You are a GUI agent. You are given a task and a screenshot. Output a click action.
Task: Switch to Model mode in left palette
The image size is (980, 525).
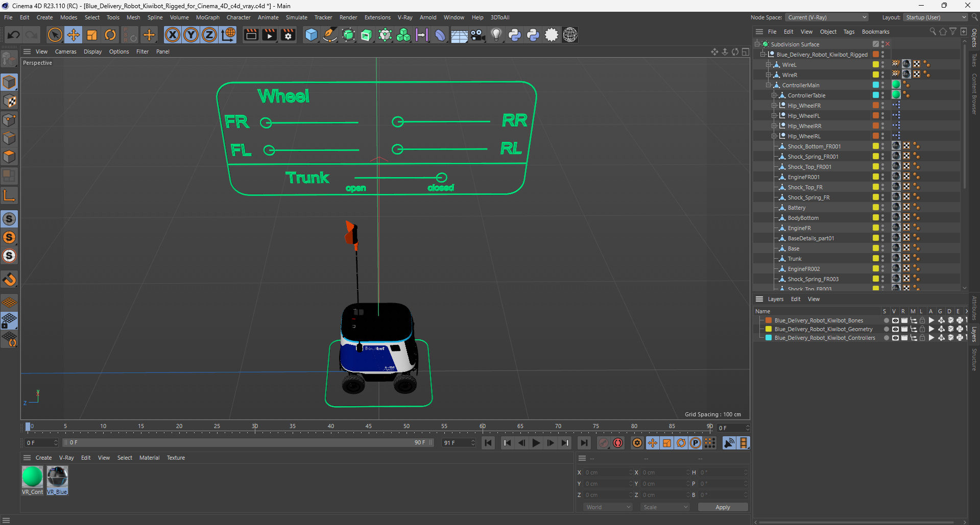click(x=9, y=82)
